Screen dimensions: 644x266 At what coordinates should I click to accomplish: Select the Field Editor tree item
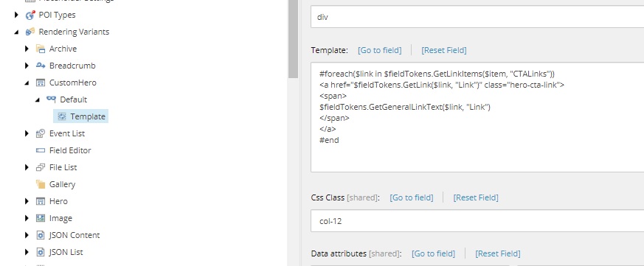click(x=70, y=150)
